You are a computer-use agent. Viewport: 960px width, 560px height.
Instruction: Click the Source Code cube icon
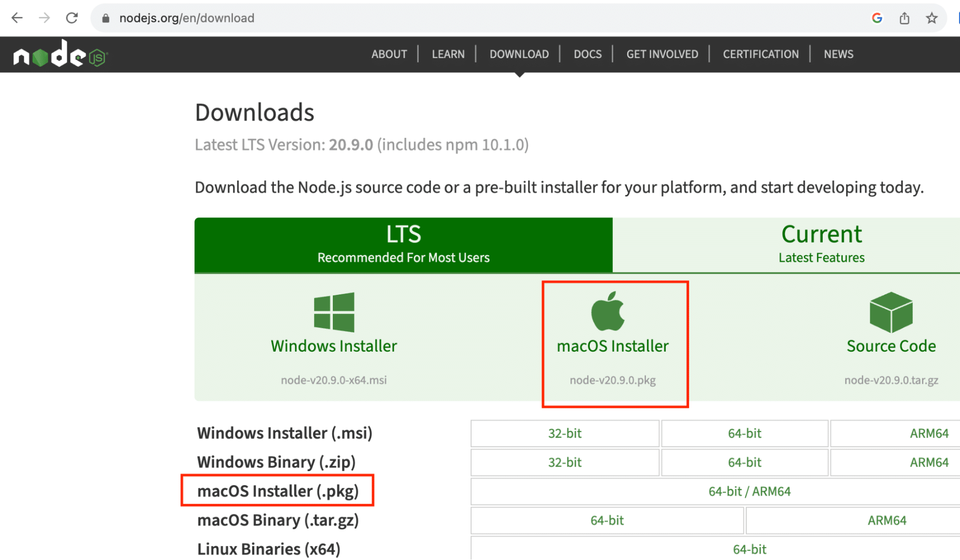[890, 312]
